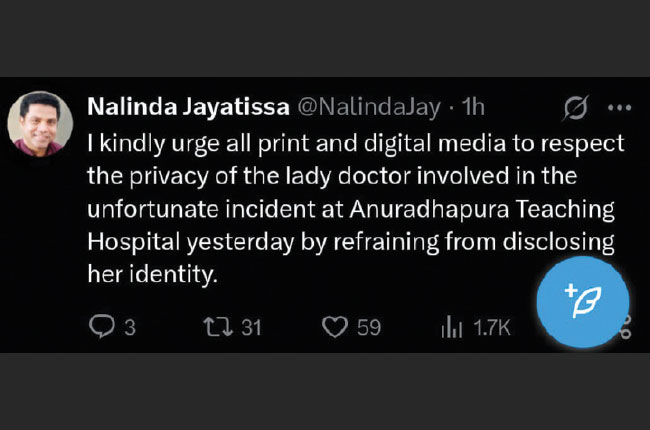Click the word 'privacy' in tweet text
Image resolution: width=650 pixels, height=430 pixels.
tap(169, 177)
